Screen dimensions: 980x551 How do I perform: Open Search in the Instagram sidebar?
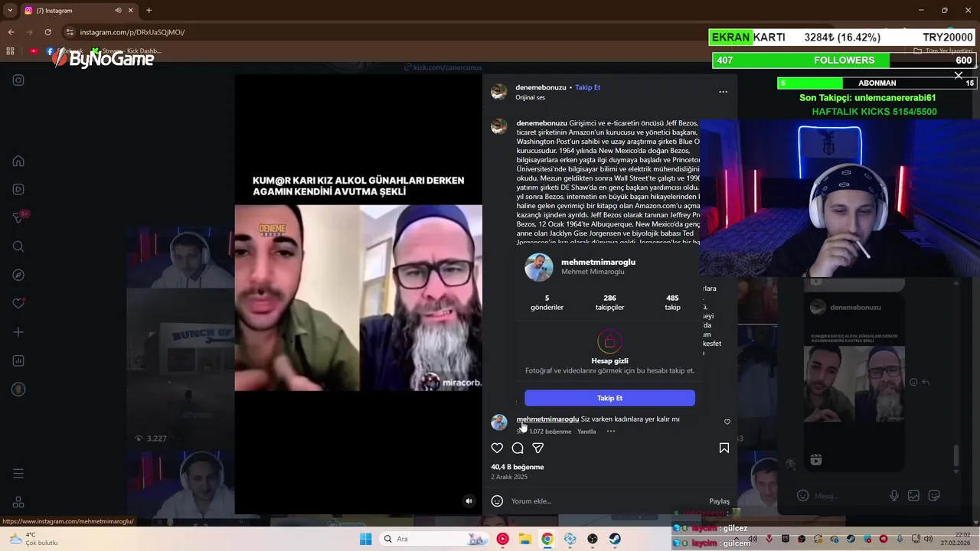18,246
